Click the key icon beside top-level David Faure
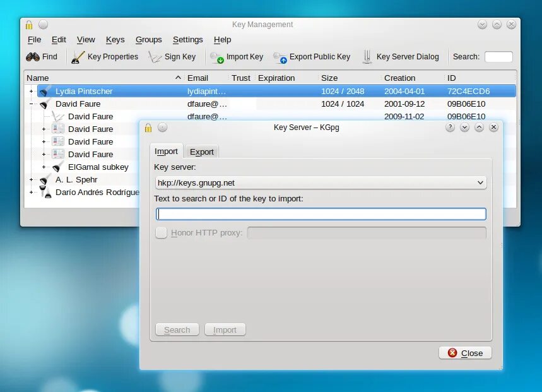The image size is (542, 392). tap(45, 104)
